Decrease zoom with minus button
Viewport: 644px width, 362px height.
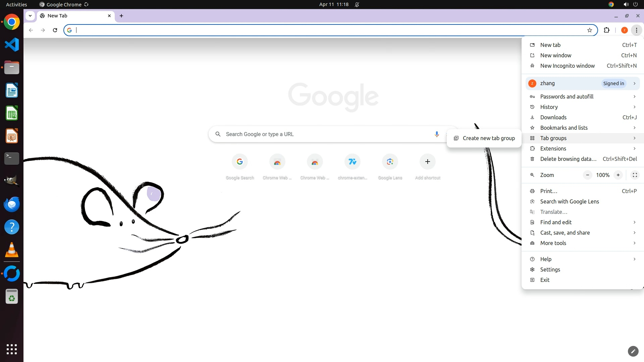587,175
